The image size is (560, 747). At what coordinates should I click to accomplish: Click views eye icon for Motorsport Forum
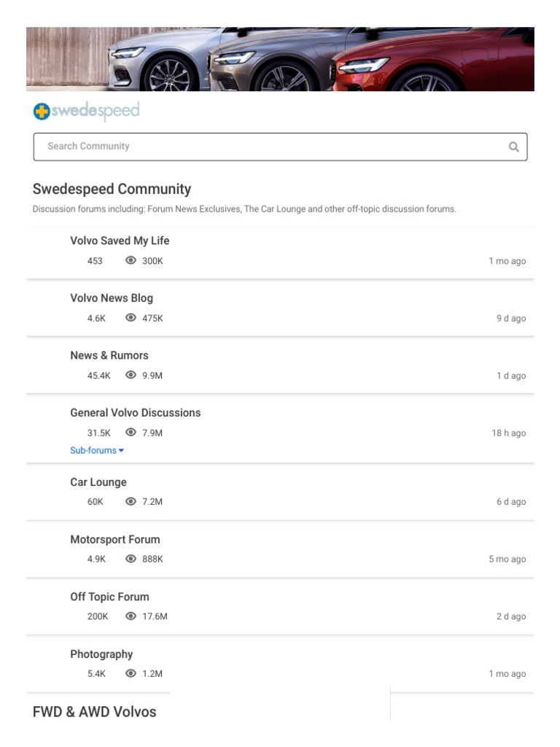(x=131, y=559)
